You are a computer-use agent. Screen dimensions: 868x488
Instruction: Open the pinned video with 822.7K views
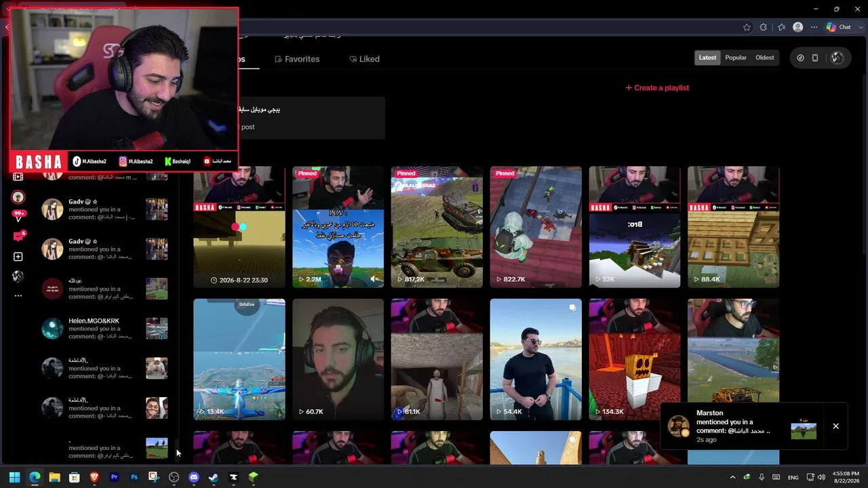pos(536,227)
